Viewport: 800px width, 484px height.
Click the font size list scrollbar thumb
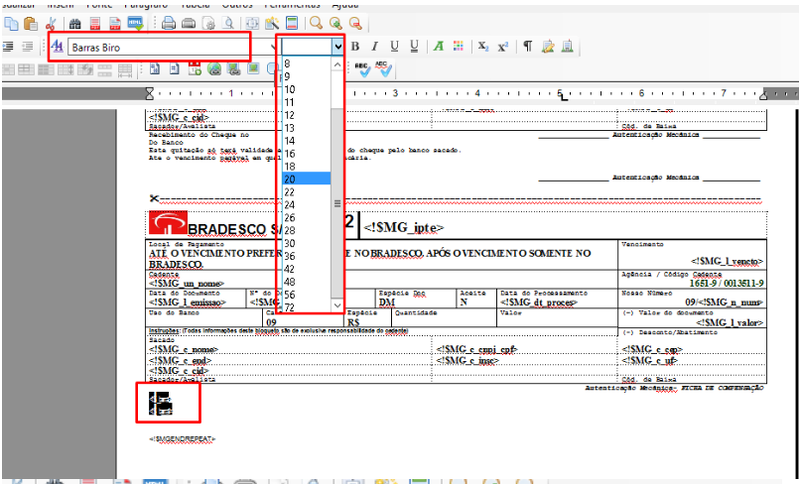pyautogui.click(x=337, y=203)
